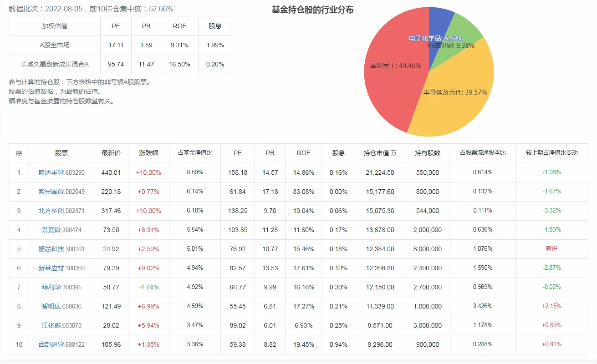This screenshot has height=364, width=597.
Task: Click the 较上期占净值比变动 column header
Action: point(551,153)
